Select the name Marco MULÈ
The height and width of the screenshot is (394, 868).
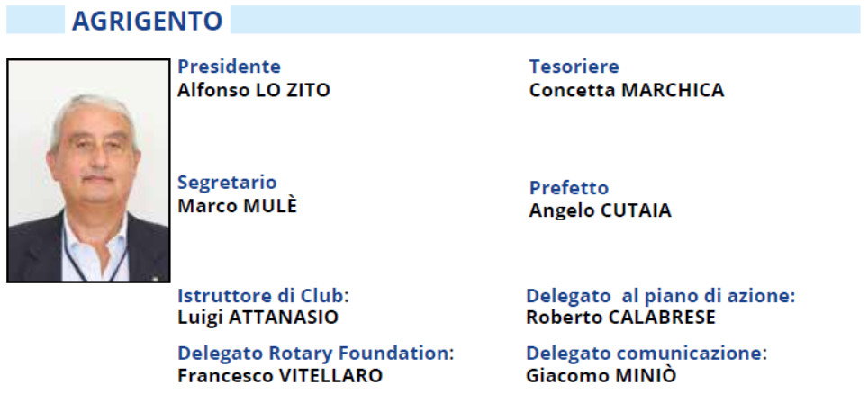coord(237,205)
